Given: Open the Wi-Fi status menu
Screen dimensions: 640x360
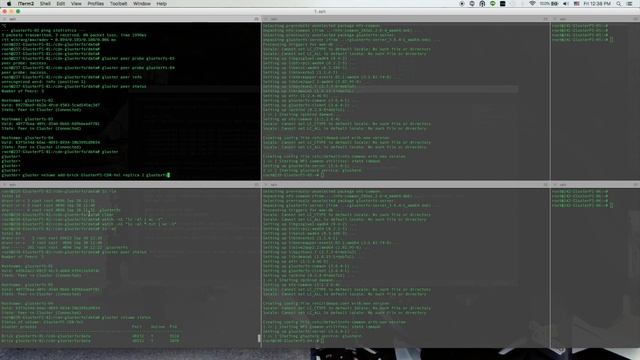Looking at the screenshot, I should tap(532, 4).
